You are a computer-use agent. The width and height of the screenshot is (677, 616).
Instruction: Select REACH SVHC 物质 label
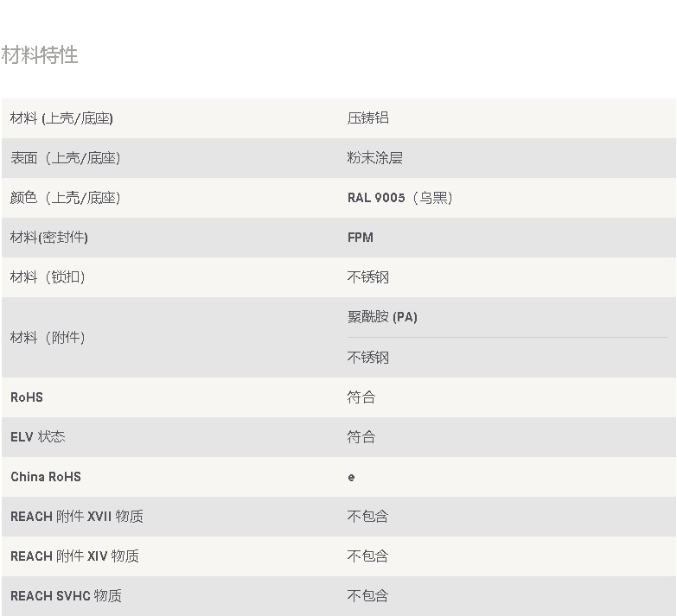point(66,596)
